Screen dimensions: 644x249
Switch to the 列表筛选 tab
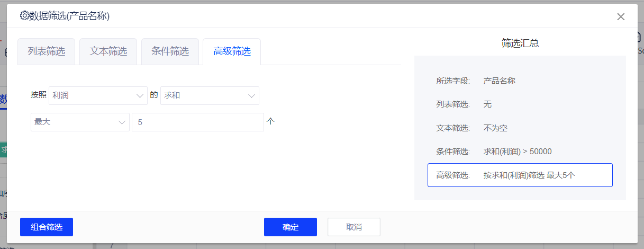click(47, 51)
